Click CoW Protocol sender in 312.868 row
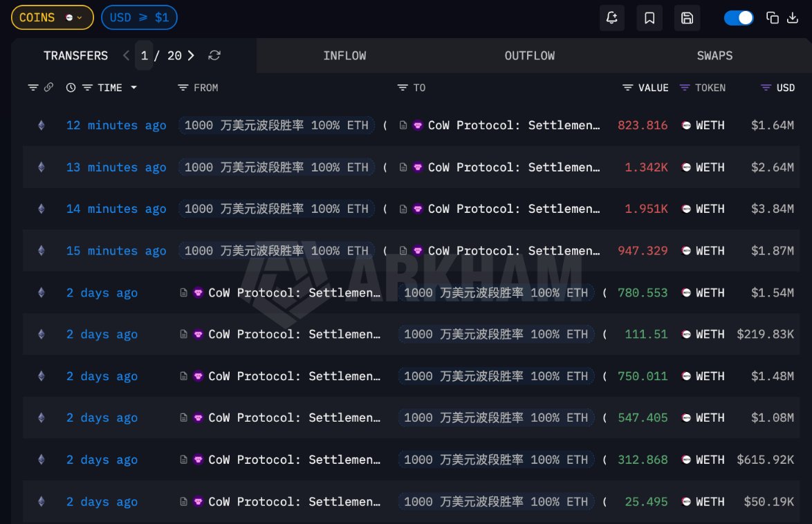 pos(294,460)
